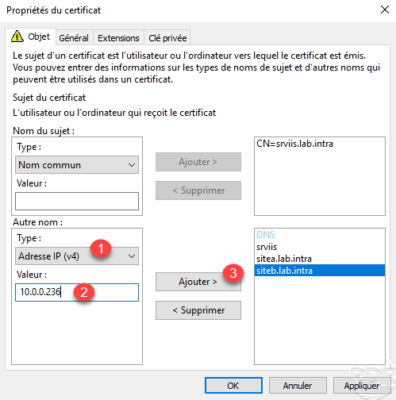
Task: Open the Nom commun type dropdown
Action: pos(77,165)
